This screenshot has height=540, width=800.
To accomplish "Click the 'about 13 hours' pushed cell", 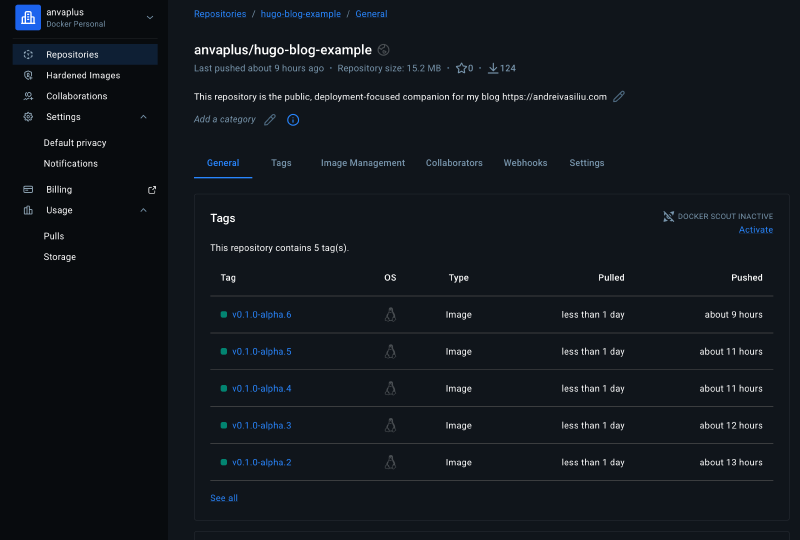I will click(x=731, y=462).
